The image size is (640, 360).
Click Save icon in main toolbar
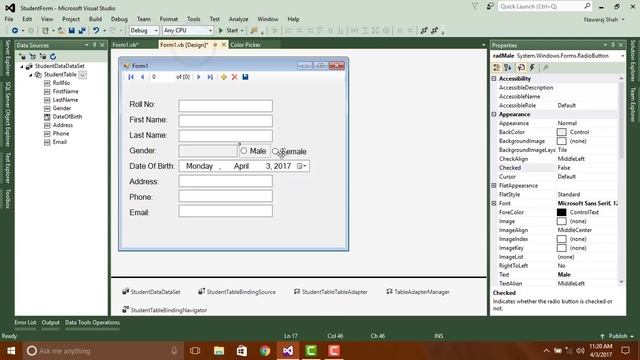click(72, 31)
